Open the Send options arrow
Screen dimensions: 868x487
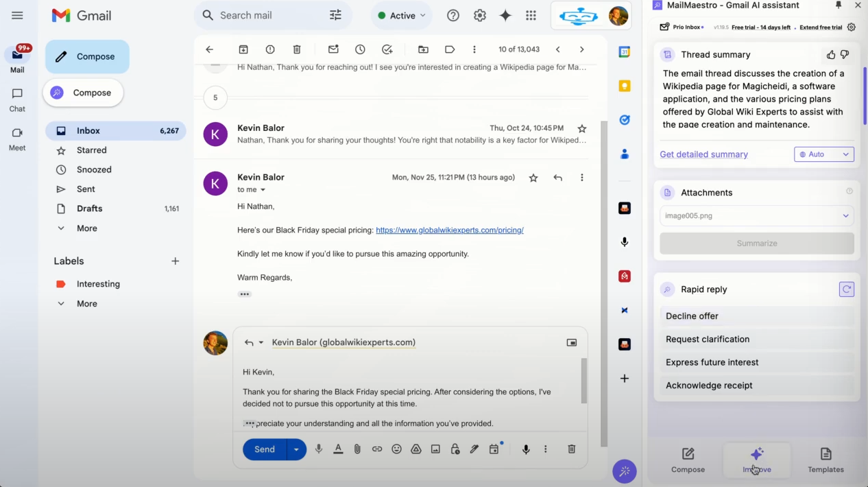click(x=296, y=449)
